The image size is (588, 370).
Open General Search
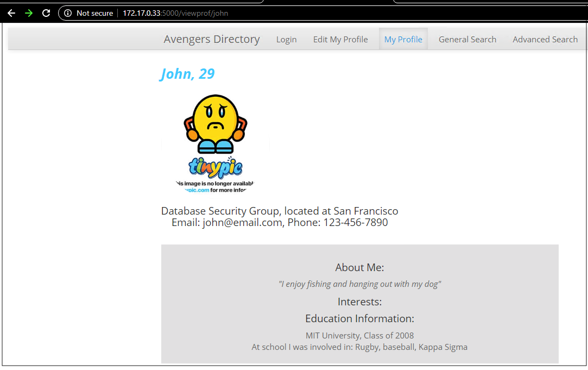[467, 40]
